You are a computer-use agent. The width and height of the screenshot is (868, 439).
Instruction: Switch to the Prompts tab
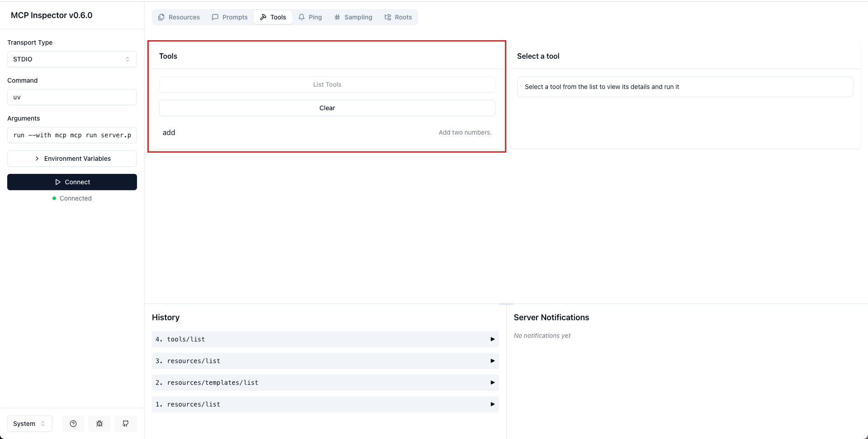(230, 17)
